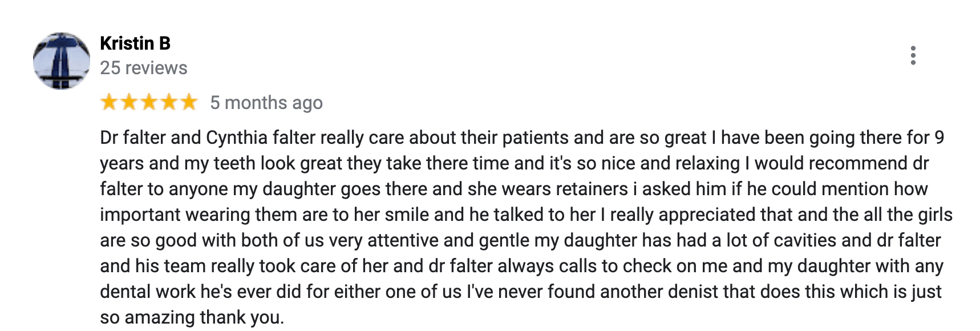
Task: Click the review line starting "years and my teeth"
Action: click(x=513, y=163)
